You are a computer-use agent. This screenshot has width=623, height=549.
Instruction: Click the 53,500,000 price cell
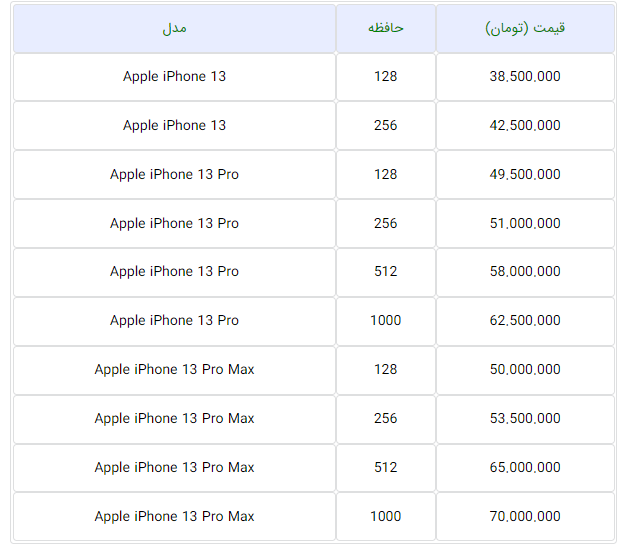pos(525,419)
